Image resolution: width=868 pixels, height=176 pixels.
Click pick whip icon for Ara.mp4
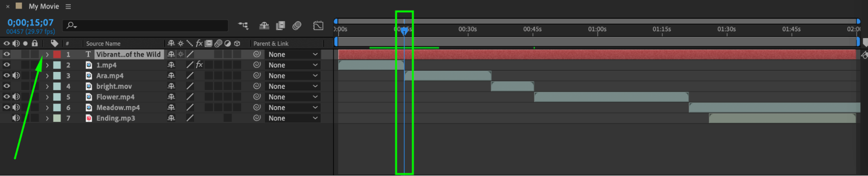coord(257,75)
